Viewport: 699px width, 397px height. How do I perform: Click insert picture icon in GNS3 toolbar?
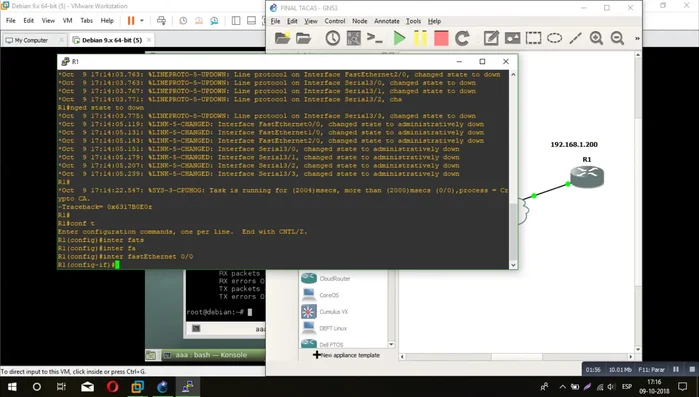tap(512, 38)
